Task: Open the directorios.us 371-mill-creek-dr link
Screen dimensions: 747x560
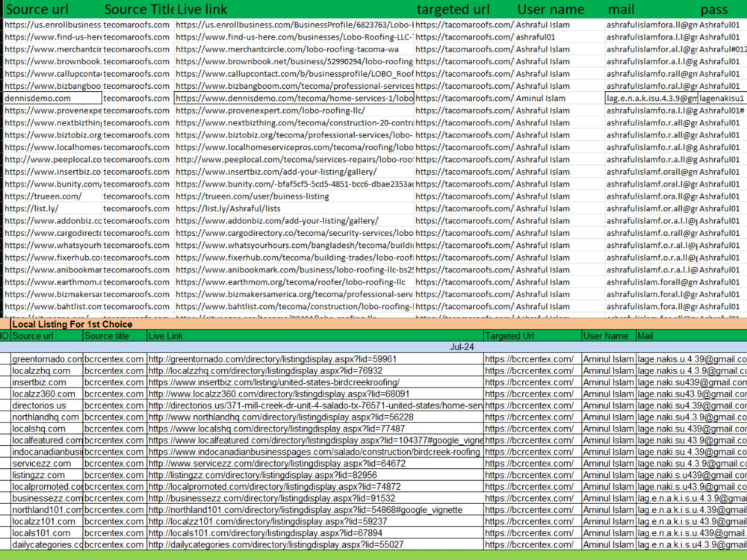Action: pyautogui.click(x=315, y=405)
